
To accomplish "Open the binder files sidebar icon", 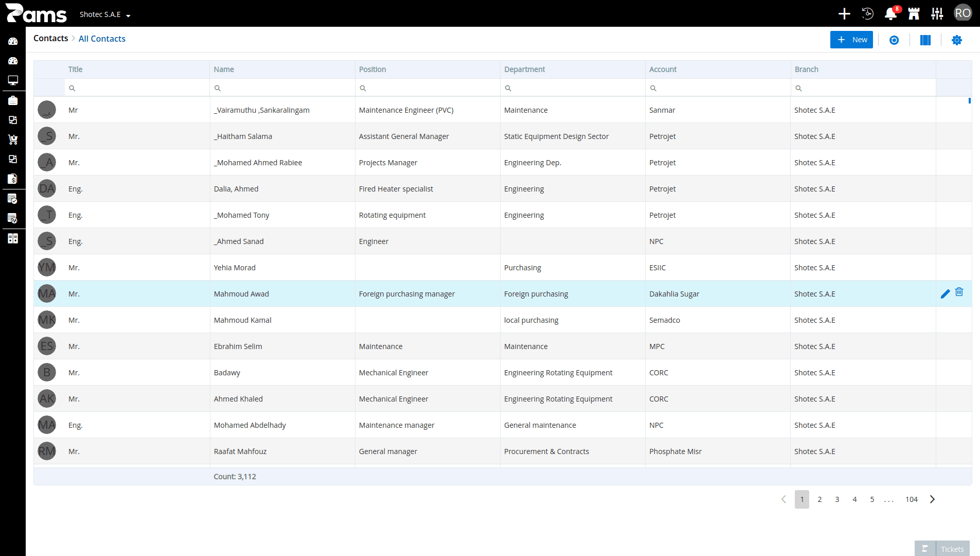I will [x=13, y=238].
